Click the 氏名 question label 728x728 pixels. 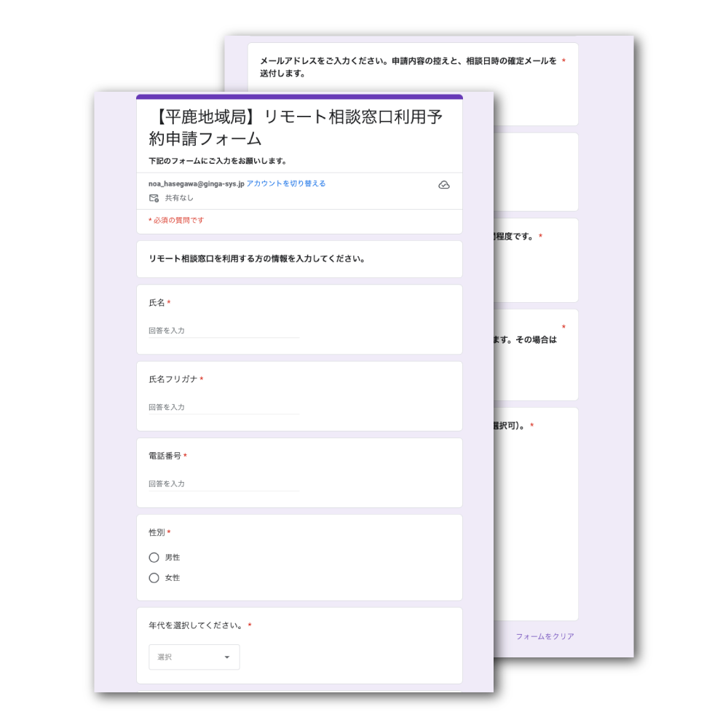157,303
